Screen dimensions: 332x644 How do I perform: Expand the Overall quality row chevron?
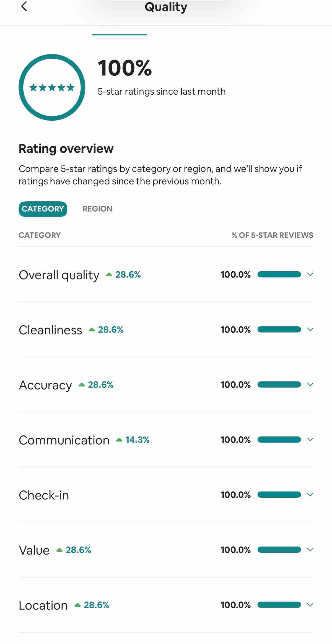coord(310,274)
